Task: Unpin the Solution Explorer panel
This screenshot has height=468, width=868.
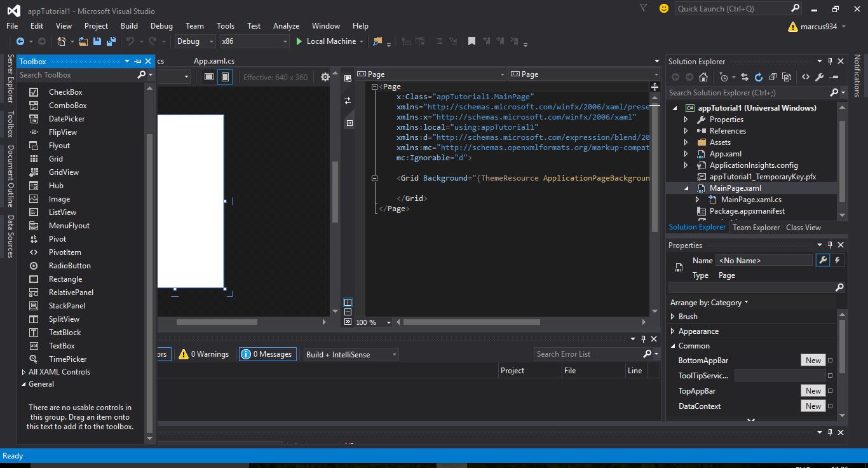Action: tap(831, 61)
